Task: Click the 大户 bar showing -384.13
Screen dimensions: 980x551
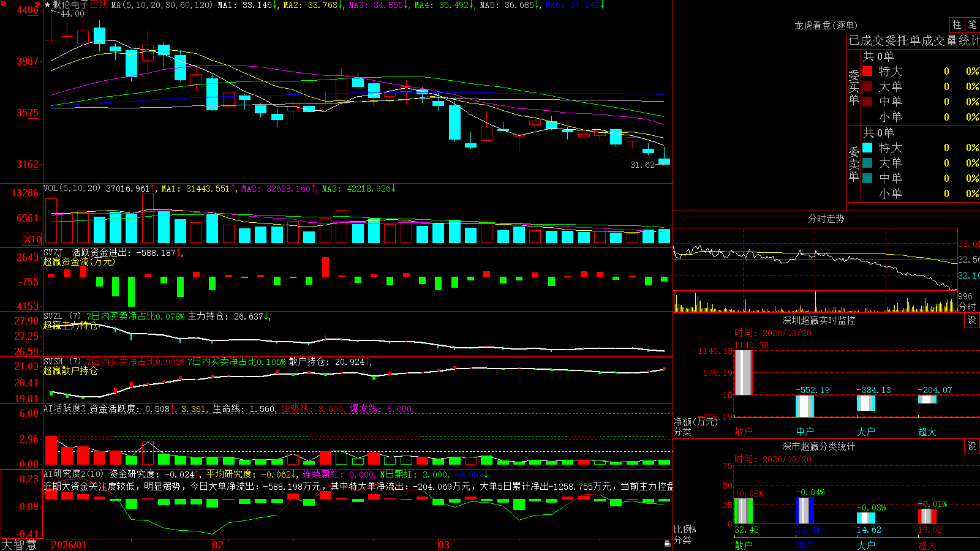Action: (x=865, y=403)
